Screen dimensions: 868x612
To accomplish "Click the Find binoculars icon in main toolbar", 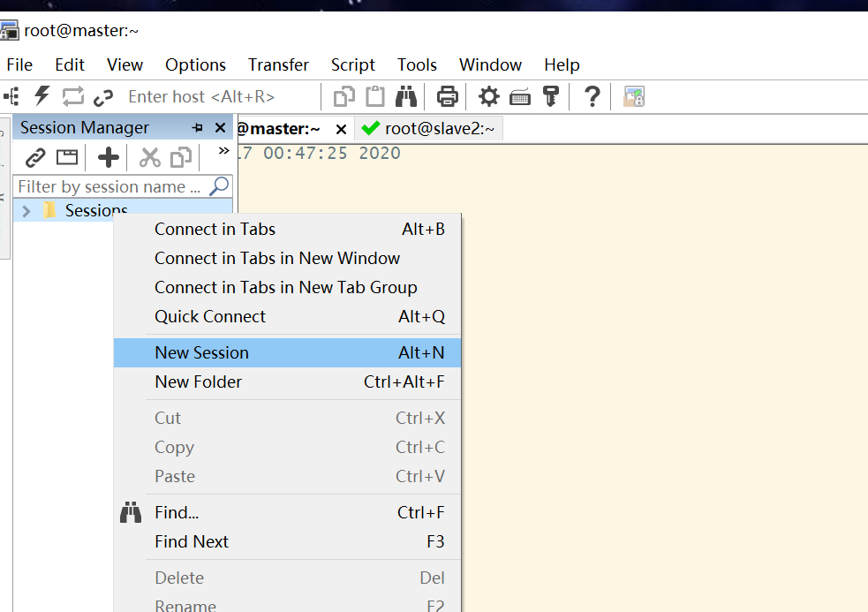I will 406,96.
